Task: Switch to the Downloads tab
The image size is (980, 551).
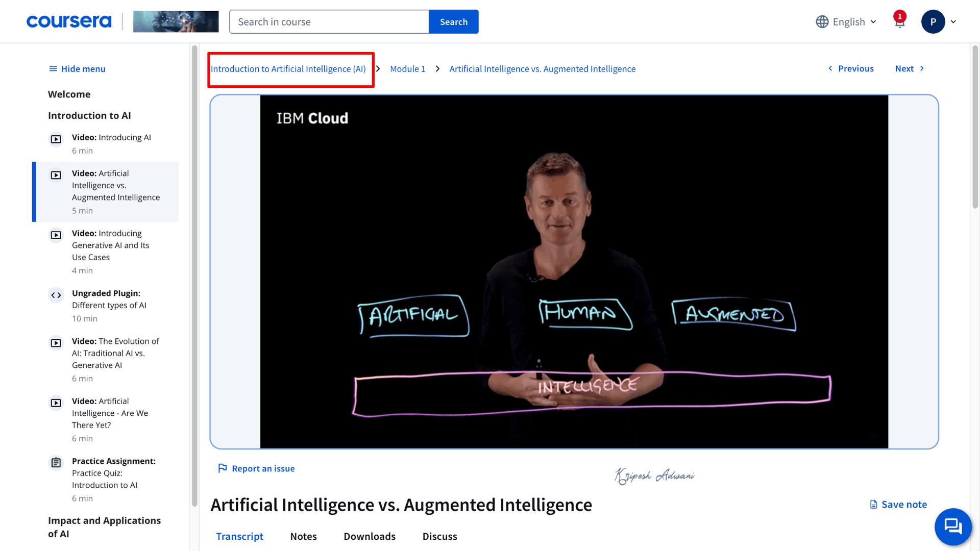Action: click(370, 536)
